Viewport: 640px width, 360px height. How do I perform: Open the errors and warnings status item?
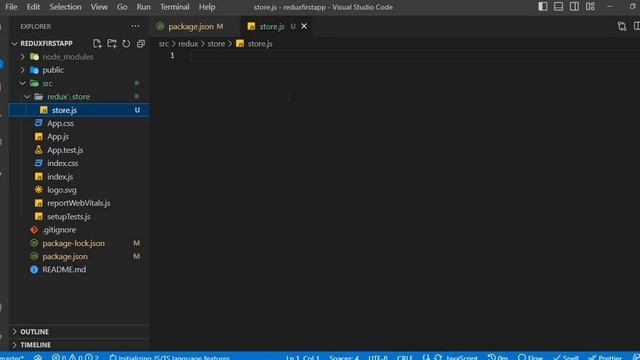[75, 357]
